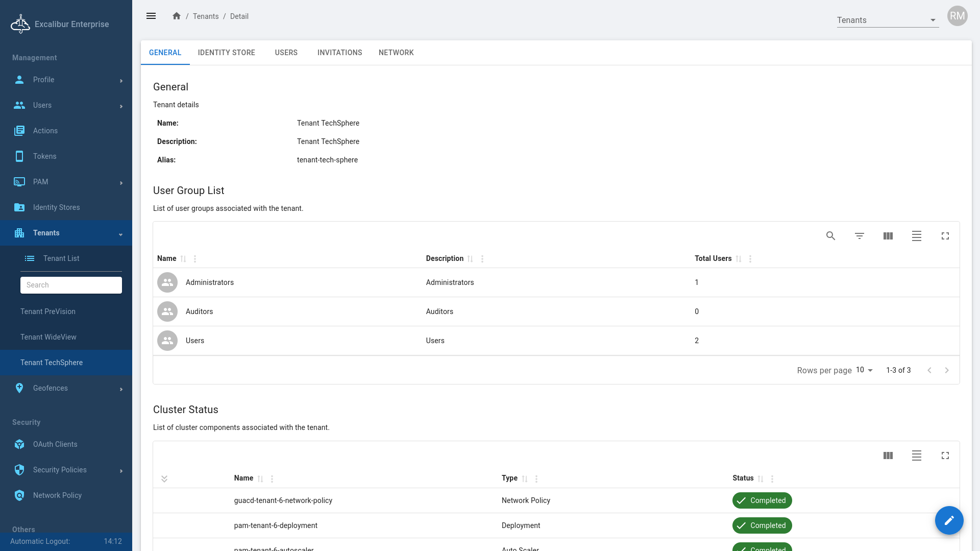Click the hamburger menu icon
The image size is (980, 551).
click(x=151, y=16)
